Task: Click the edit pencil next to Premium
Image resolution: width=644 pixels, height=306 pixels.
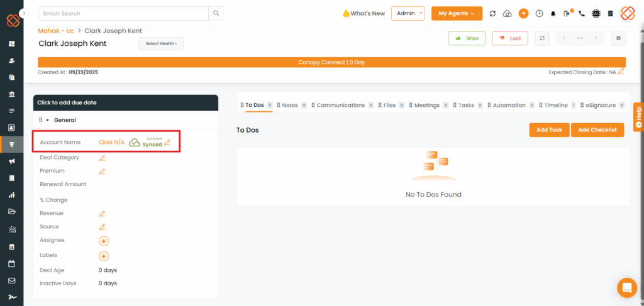Action: (102, 171)
